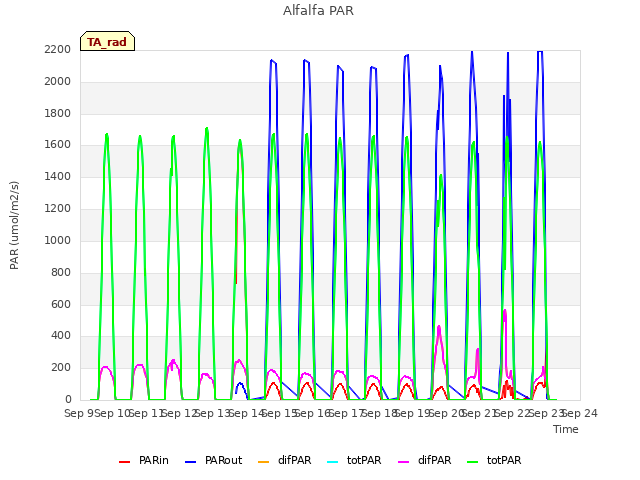The image size is (640, 480).
Task: Click the Sep 9 x-axis tick label
Action: [80, 413]
